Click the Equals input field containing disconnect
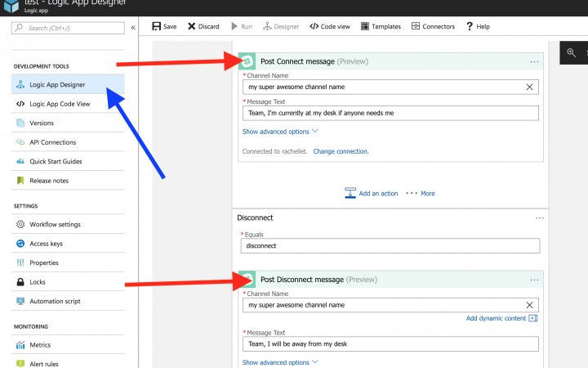Viewport: 588px width, 368px height. coord(390,245)
